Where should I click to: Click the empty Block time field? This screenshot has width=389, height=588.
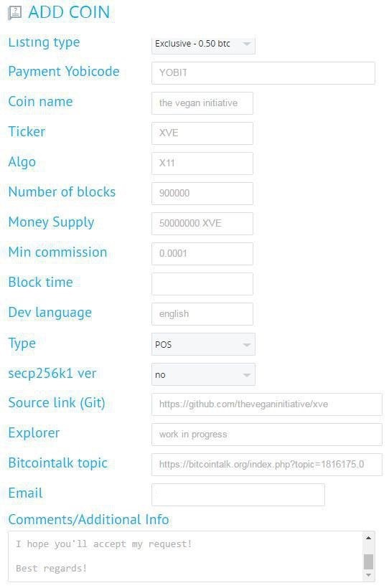coord(202,284)
